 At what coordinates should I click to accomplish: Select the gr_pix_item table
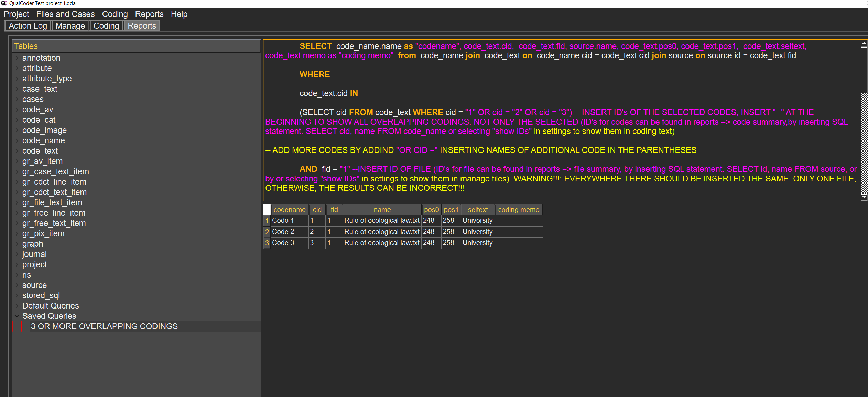click(43, 233)
